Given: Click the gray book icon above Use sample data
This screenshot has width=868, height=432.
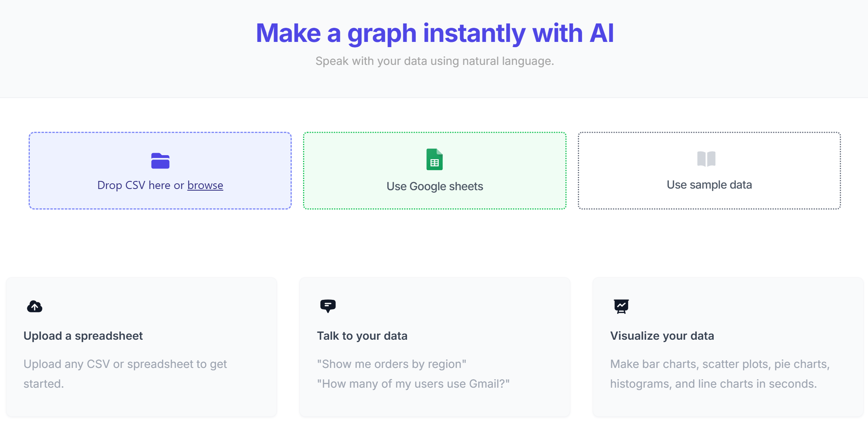Looking at the screenshot, I should tap(709, 159).
